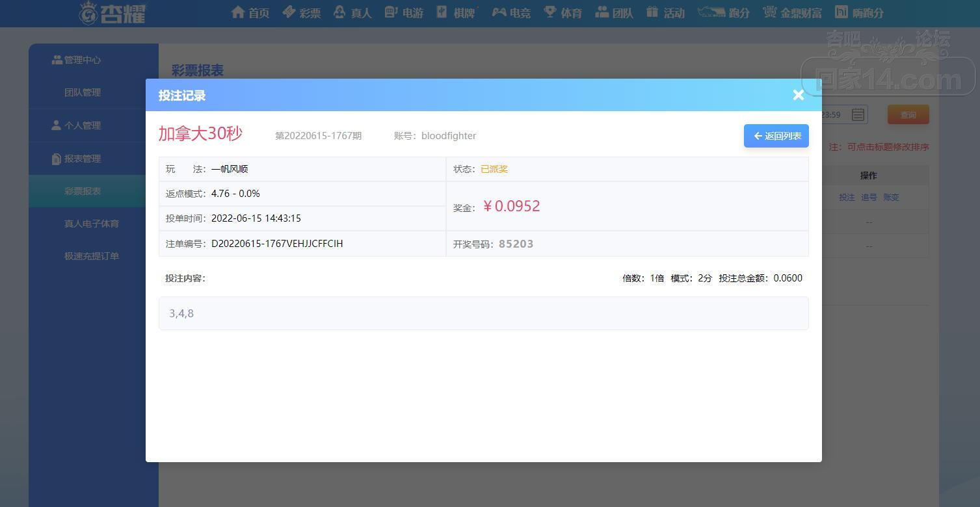Image resolution: width=980 pixels, height=507 pixels.
Task: Click the 追号 link in 操作 column
Action: (869, 198)
